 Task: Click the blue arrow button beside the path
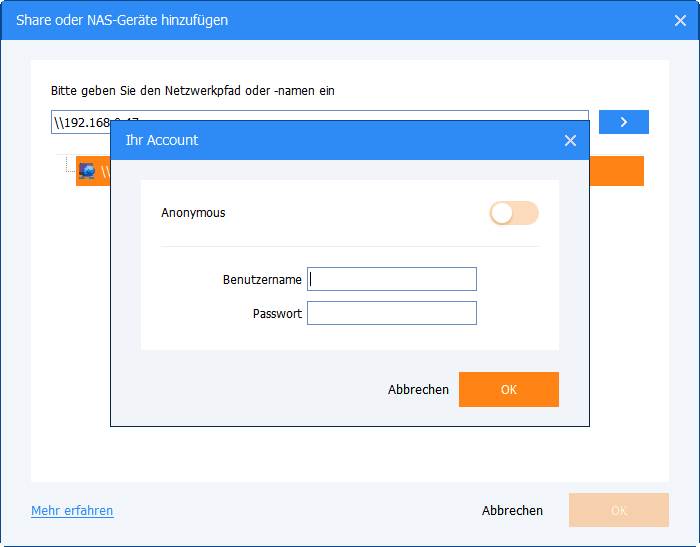click(x=623, y=122)
